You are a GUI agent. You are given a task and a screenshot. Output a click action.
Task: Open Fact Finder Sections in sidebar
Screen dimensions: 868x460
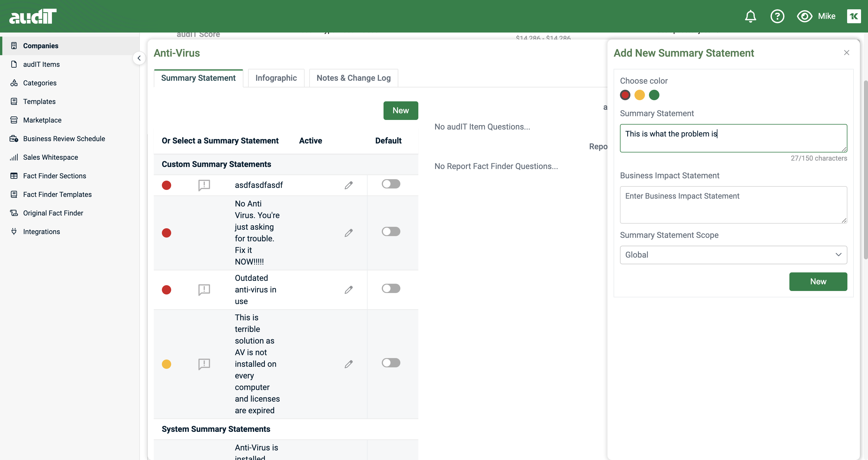[70, 175]
